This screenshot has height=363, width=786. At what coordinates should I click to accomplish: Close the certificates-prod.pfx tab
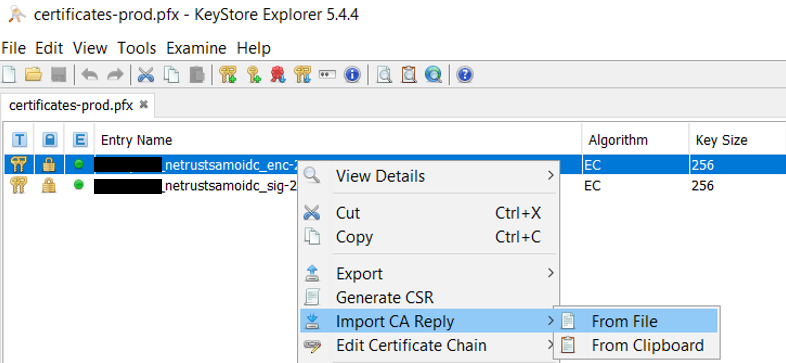(x=144, y=105)
